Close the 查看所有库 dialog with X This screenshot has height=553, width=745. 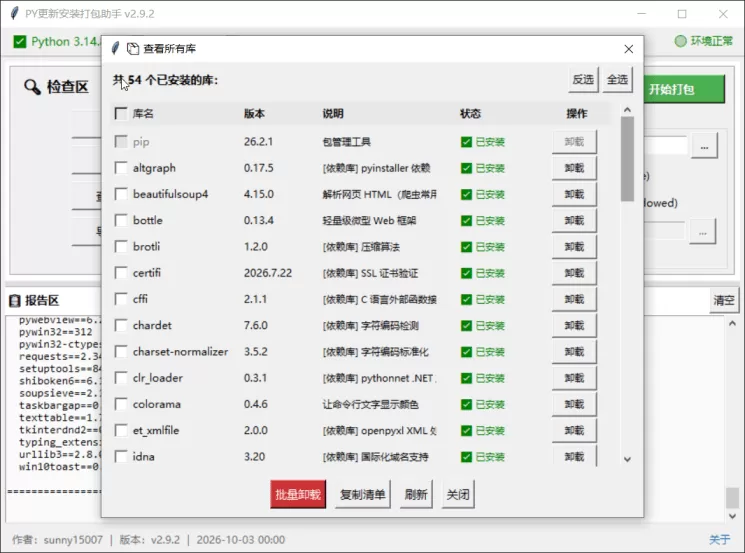pos(629,49)
